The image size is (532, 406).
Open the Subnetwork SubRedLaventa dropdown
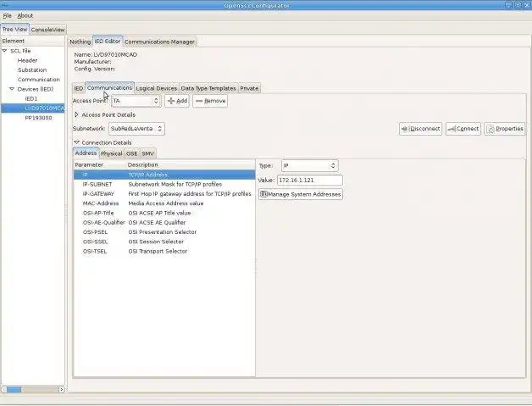pyautogui.click(x=136, y=129)
